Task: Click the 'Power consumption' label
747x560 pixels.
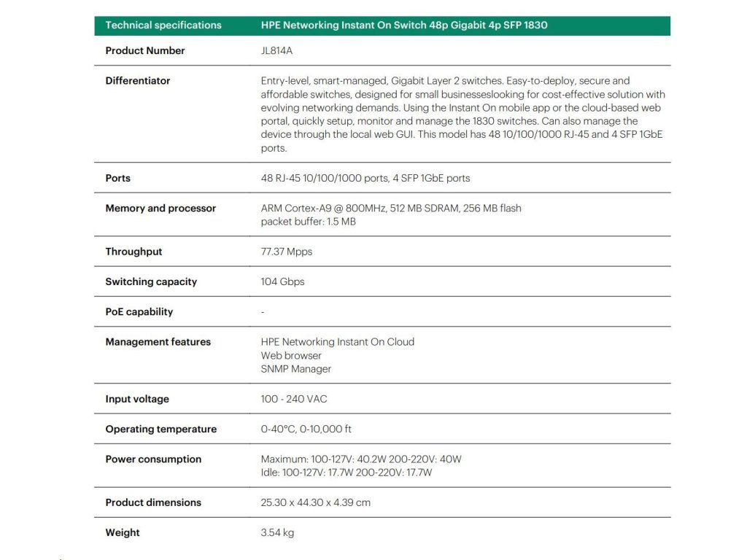Action: pos(153,459)
